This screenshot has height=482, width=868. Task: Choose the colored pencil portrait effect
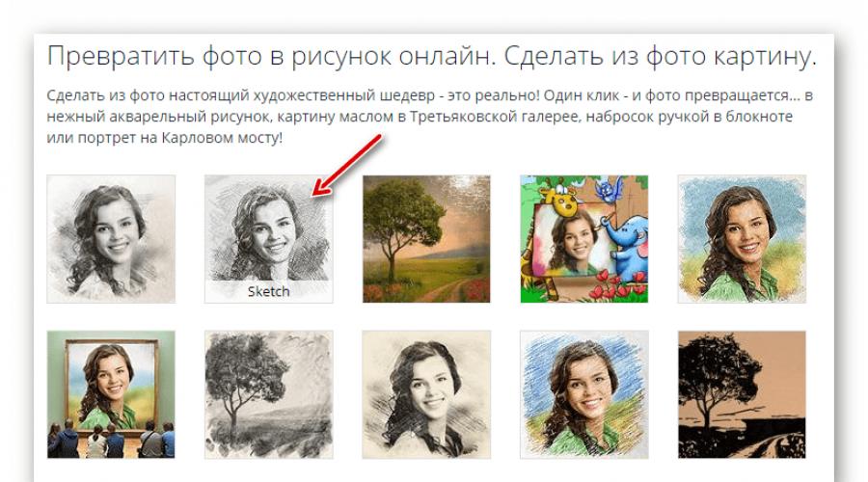(584, 394)
